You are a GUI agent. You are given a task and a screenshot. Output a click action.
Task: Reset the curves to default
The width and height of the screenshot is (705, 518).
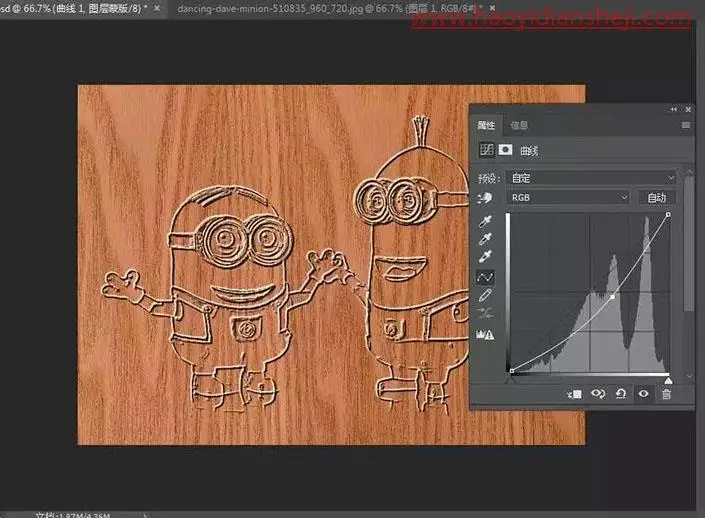coord(621,394)
